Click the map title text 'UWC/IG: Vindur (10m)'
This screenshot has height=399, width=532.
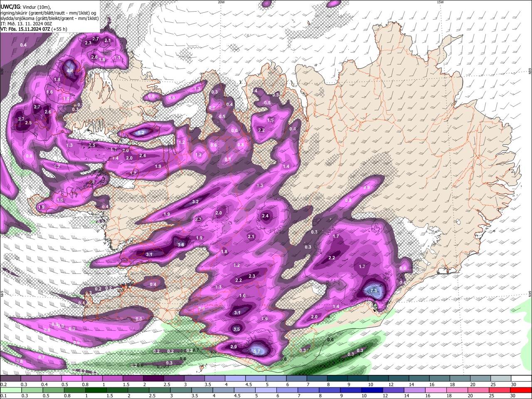tap(26, 7)
